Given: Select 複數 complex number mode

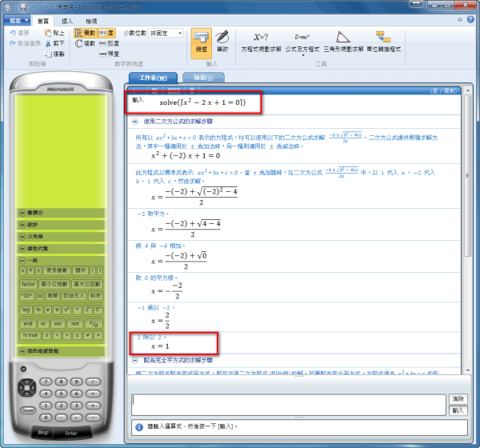Looking at the screenshot, I should (x=86, y=43).
